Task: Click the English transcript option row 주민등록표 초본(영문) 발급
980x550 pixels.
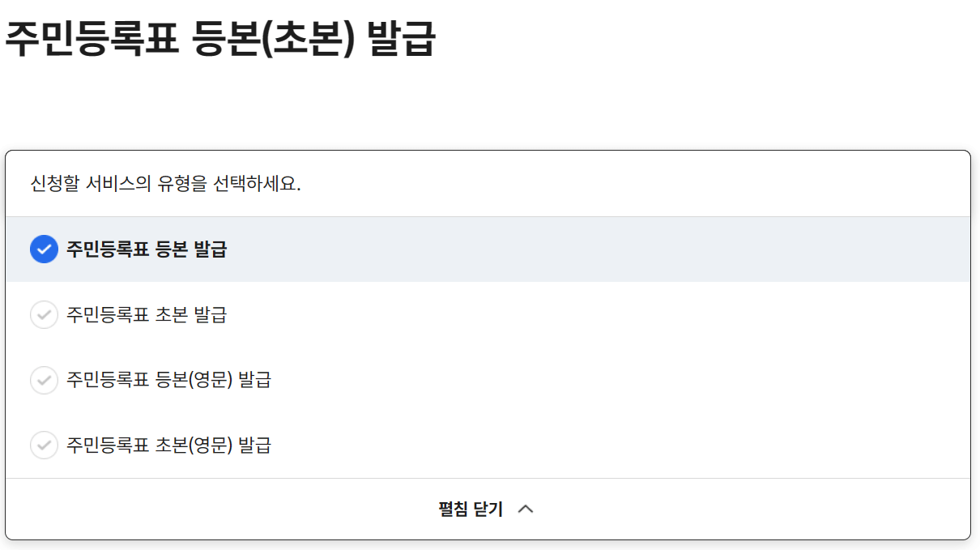Action: point(324,445)
